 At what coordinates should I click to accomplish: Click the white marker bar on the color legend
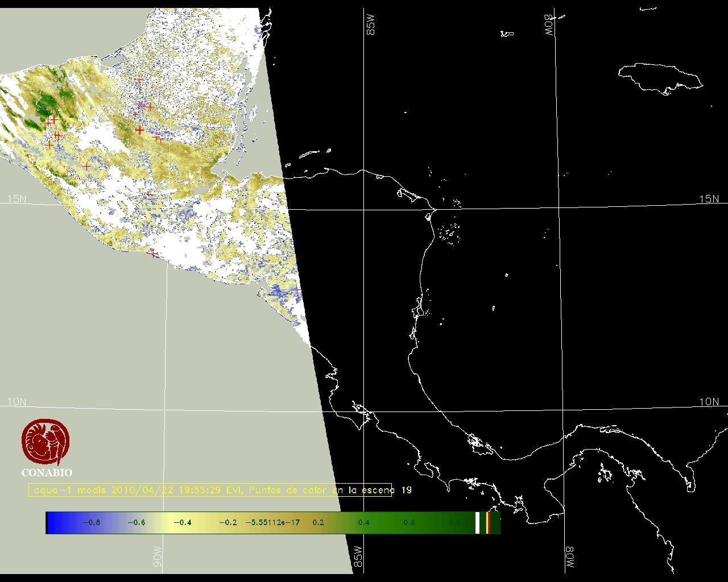coord(477,523)
